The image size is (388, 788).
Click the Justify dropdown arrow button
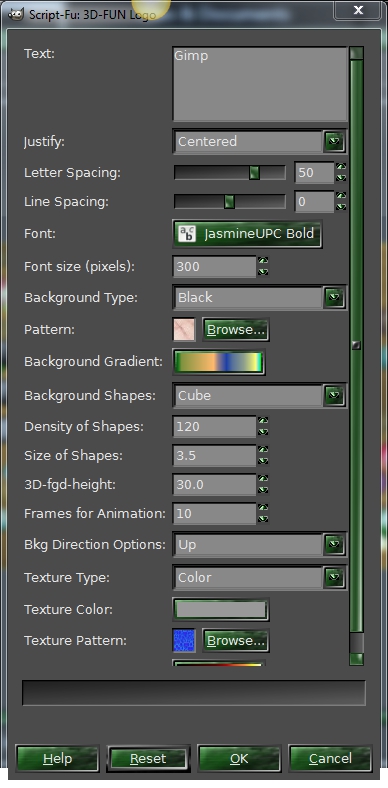[334, 141]
